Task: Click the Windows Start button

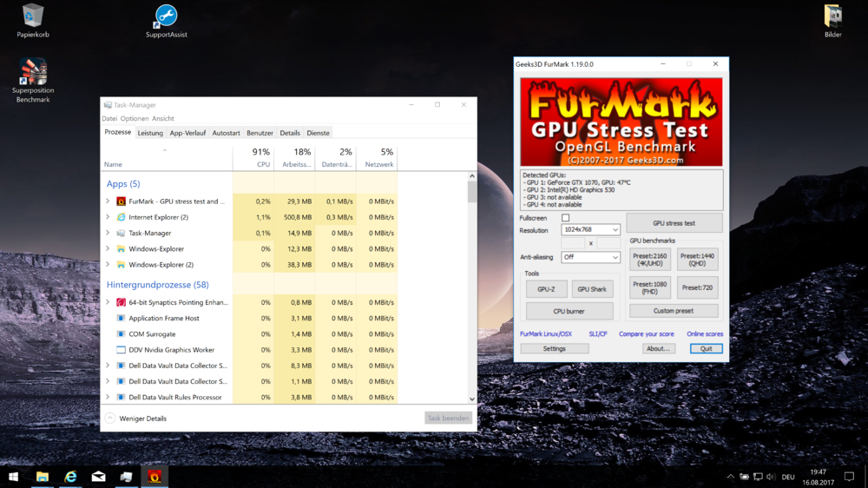Action: pos(13,477)
